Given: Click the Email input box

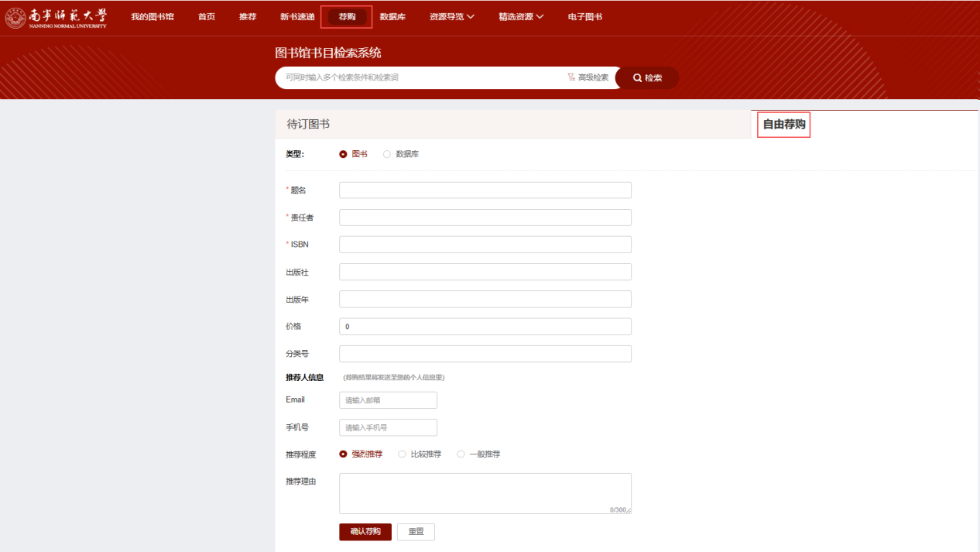Looking at the screenshot, I should coord(387,399).
